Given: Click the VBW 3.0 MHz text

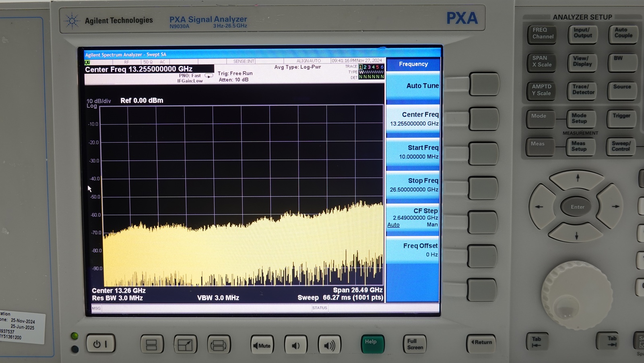Looking at the screenshot, I should tap(218, 298).
